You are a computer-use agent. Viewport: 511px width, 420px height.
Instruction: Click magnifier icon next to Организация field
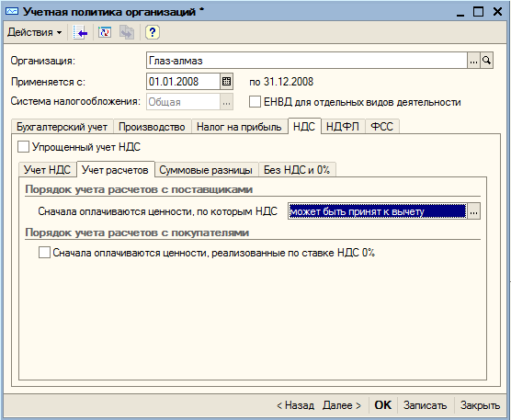[486, 61]
